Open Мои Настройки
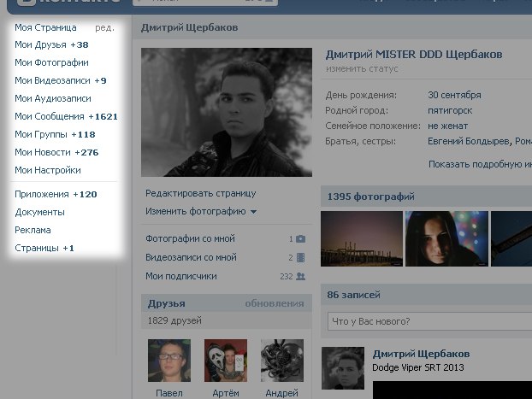This screenshot has height=399, width=532. click(48, 170)
